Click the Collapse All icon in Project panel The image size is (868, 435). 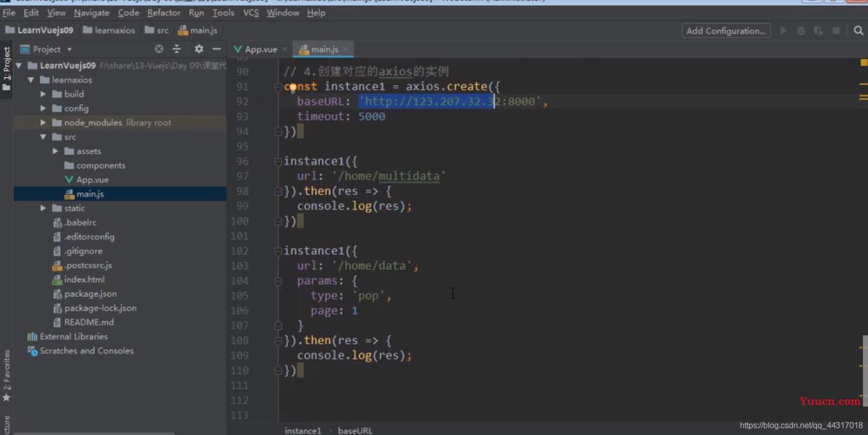177,49
